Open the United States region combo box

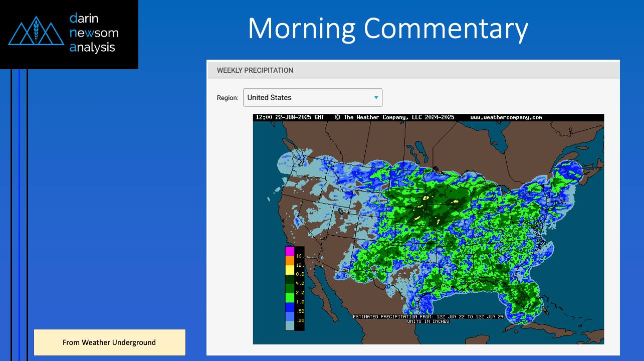tap(312, 98)
